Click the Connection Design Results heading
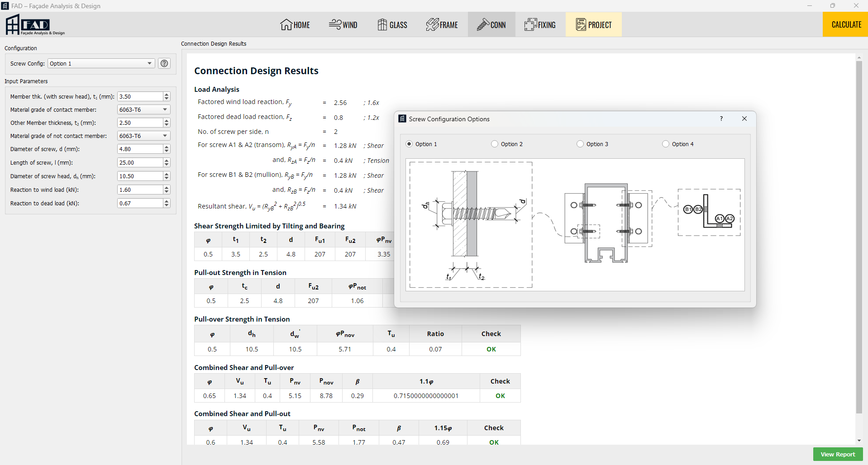868x465 pixels. (x=256, y=71)
